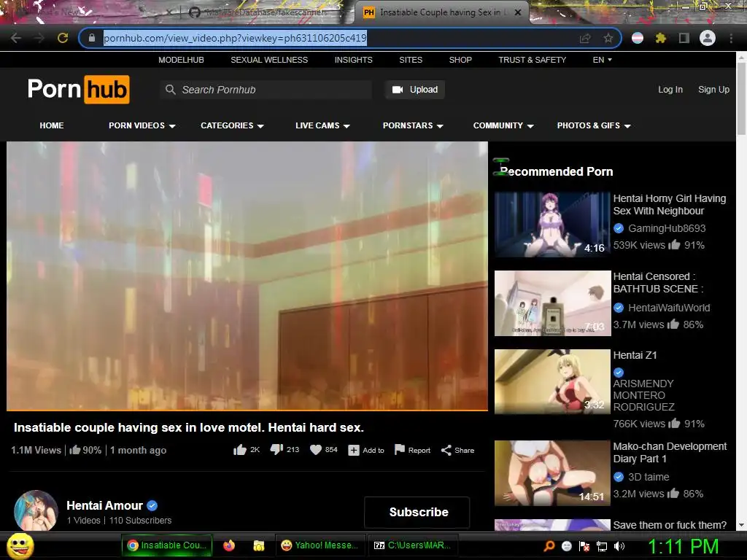Viewport: 747px width, 560px height.
Task: Reload the page with the refresh icon
Action: pyautogui.click(x=63, y=38)
